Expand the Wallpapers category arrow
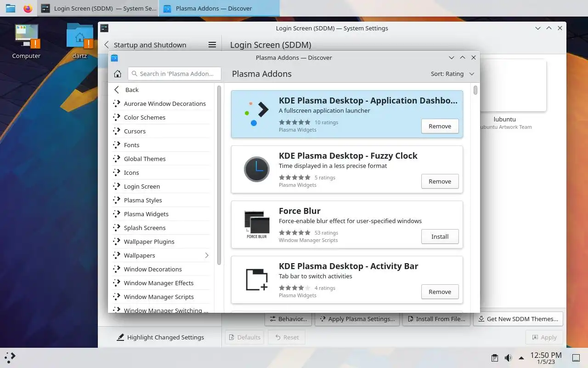The width and height of the screenshot is (588, 368). (x=206, y=255)
